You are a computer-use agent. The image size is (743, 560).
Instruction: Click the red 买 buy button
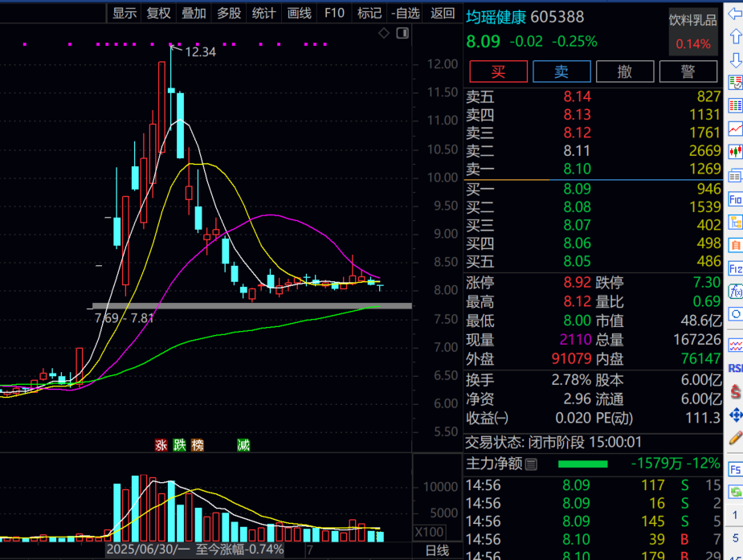[x=499, y=72]
